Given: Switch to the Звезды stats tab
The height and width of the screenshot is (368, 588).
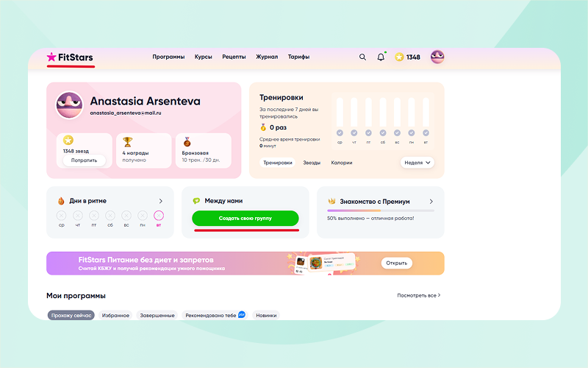Looking at the screenshot, I should click(x=312, y=163).
